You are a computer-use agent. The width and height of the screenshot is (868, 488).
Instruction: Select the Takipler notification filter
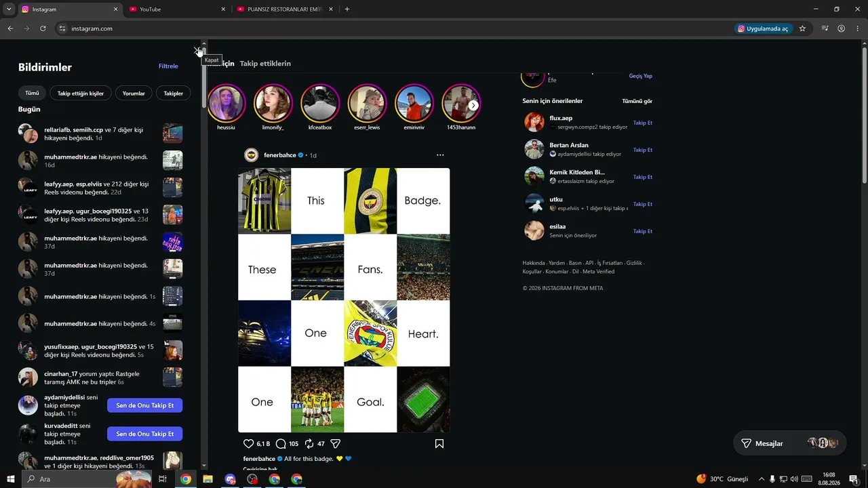pos(174,93)
